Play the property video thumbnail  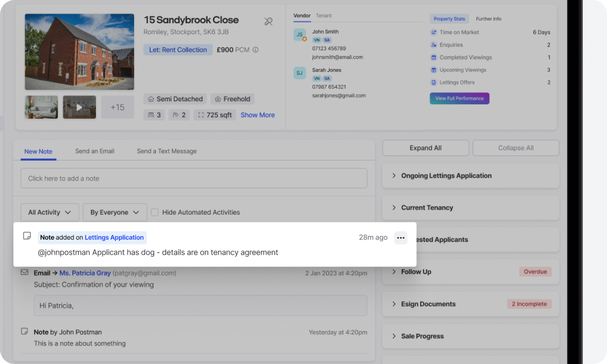[x=79, y=107]
